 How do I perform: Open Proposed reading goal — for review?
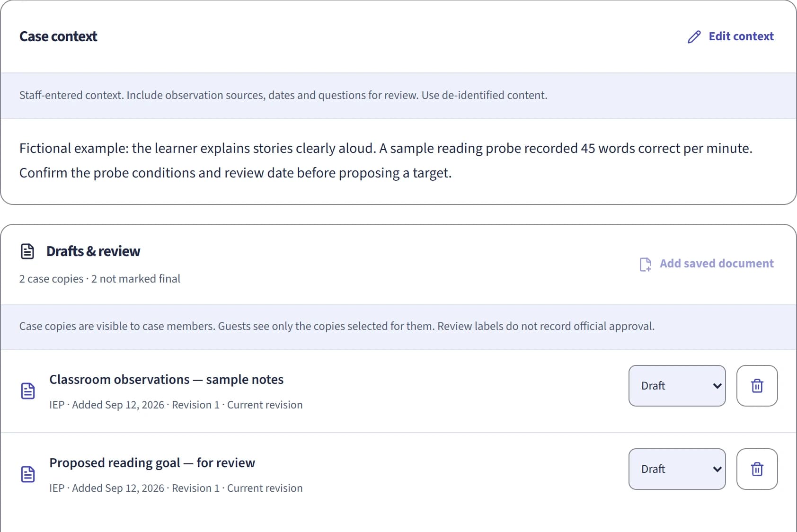click(x=152, y=463)
